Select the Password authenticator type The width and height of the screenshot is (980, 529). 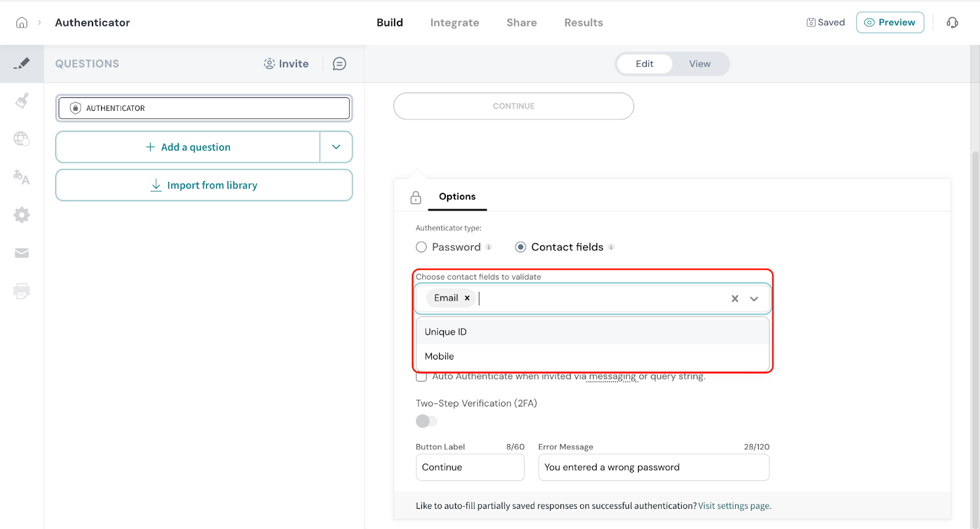click(x=421, y=247)
